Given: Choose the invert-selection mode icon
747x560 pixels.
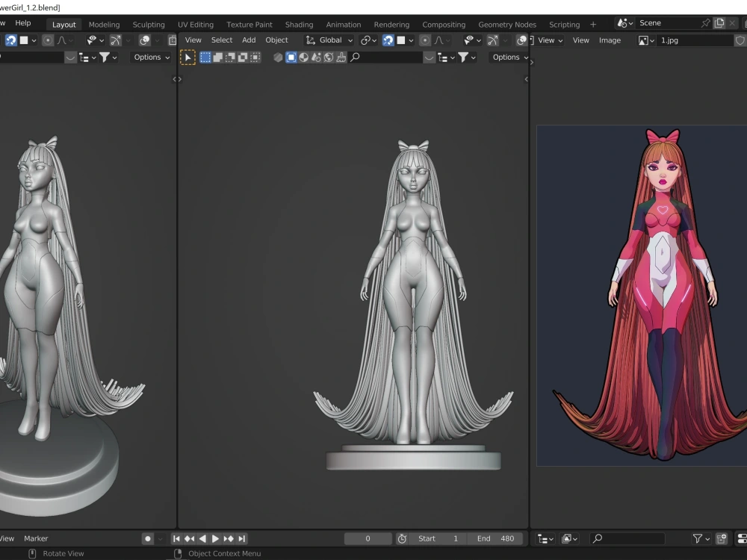Looking at the screenshot, I should click(243, 57).
